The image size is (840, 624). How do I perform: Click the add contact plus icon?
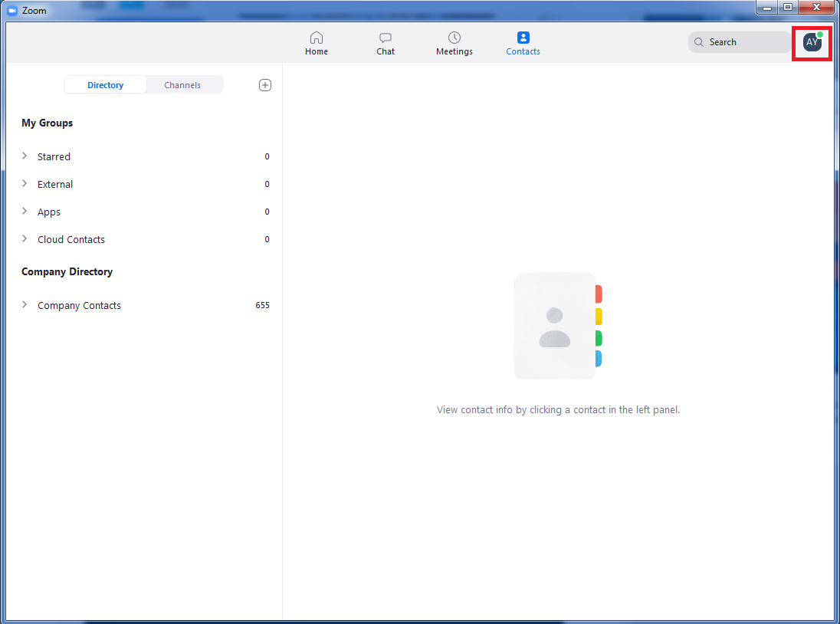[x=265, y=85]
